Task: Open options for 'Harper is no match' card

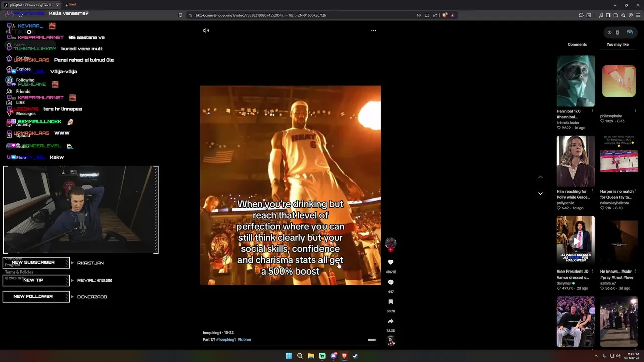Action: tap(636, 191)
